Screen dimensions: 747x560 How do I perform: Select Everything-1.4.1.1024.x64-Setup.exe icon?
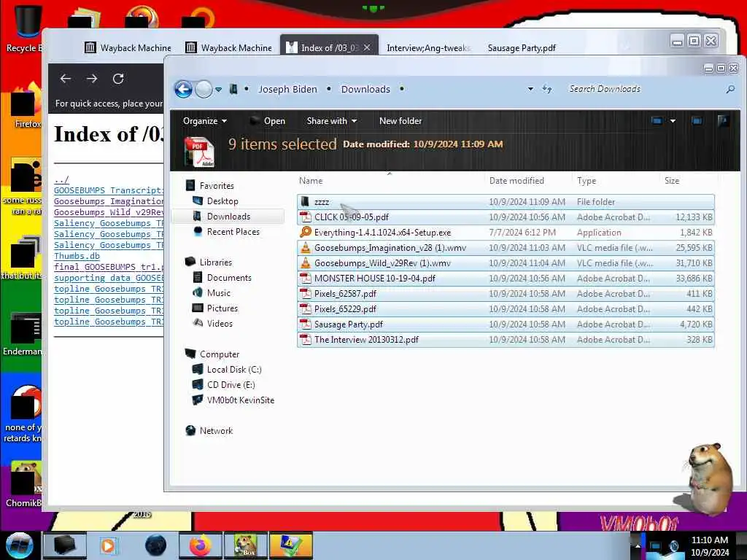[x=305, y=233]
